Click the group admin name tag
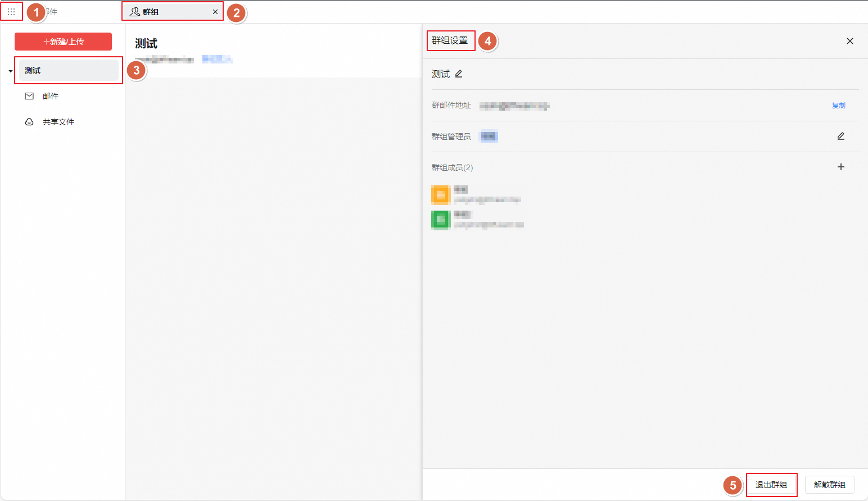 tap(489, 136)
